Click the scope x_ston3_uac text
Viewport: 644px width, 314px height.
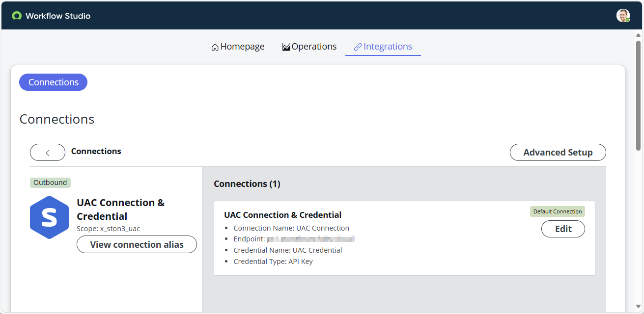(x=109, y=229)
